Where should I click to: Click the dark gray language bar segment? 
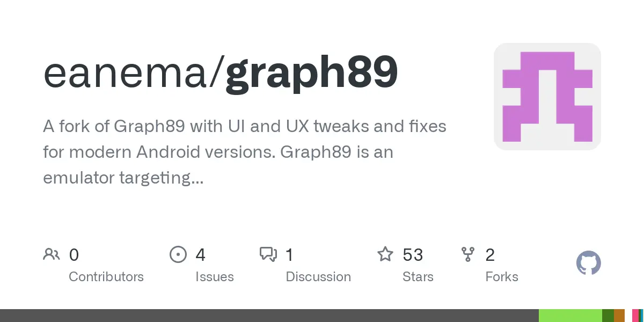[268, 316]
